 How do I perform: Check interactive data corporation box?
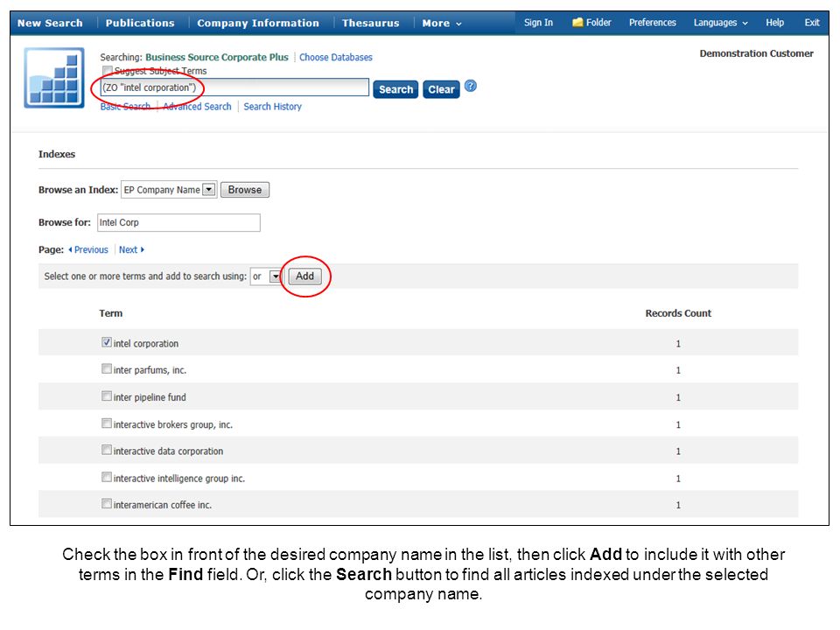coord(107,450)
